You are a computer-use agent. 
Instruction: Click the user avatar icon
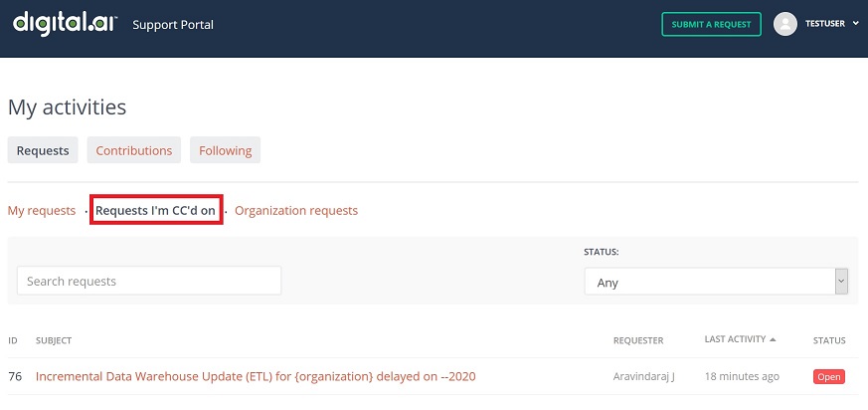tap(785, 24)
